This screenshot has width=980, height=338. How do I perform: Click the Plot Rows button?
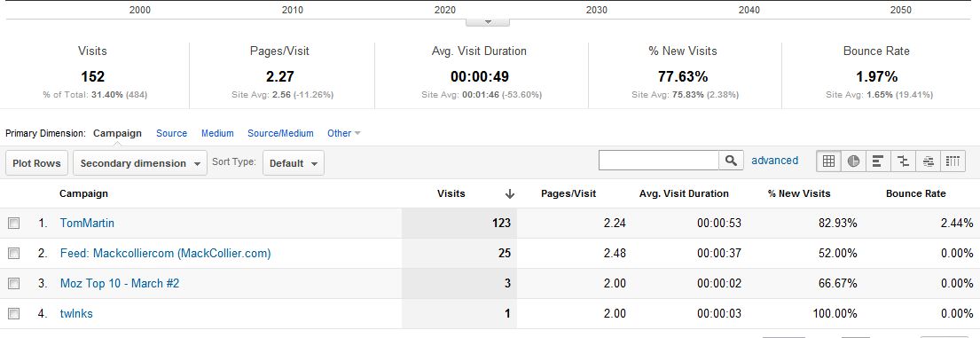point(37,163)
